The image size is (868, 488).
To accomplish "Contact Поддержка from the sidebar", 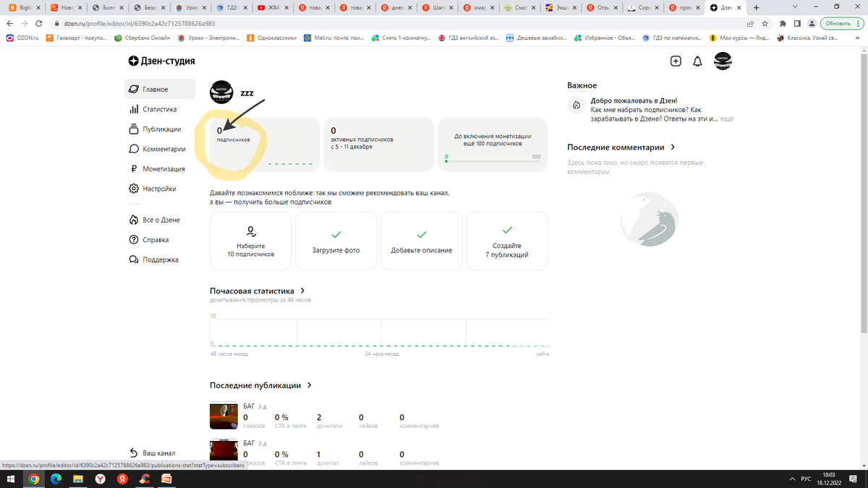I will (x=153, y=260).
